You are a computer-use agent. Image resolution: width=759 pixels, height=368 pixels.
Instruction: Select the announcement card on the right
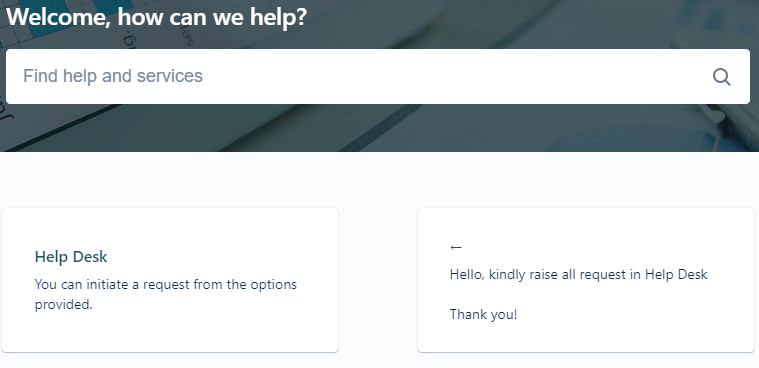pyautogui.click(x=586, y=280)
